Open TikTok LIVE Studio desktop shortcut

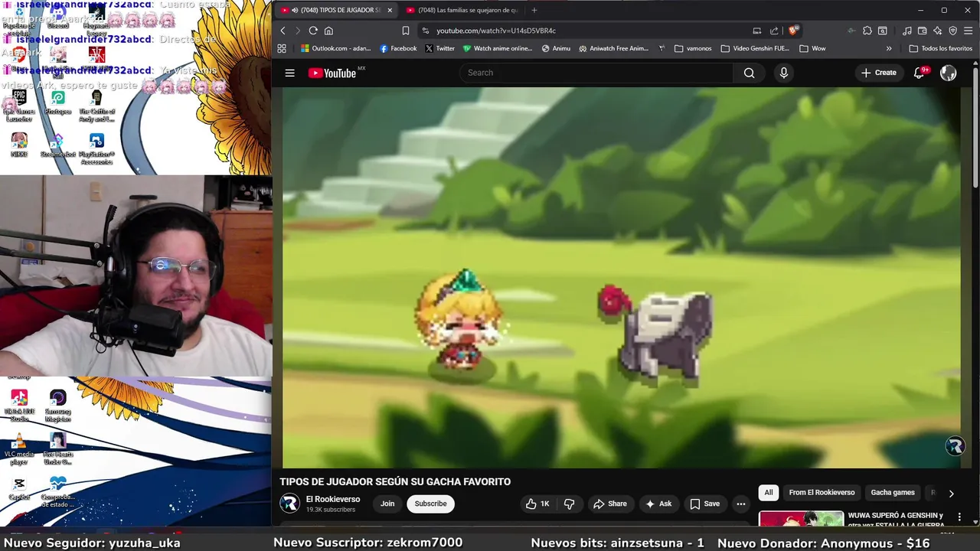pos(19,406)
